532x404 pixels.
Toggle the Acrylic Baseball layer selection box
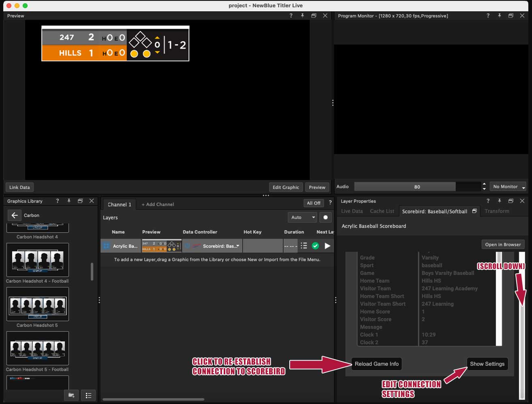click(x=106, y=246)
